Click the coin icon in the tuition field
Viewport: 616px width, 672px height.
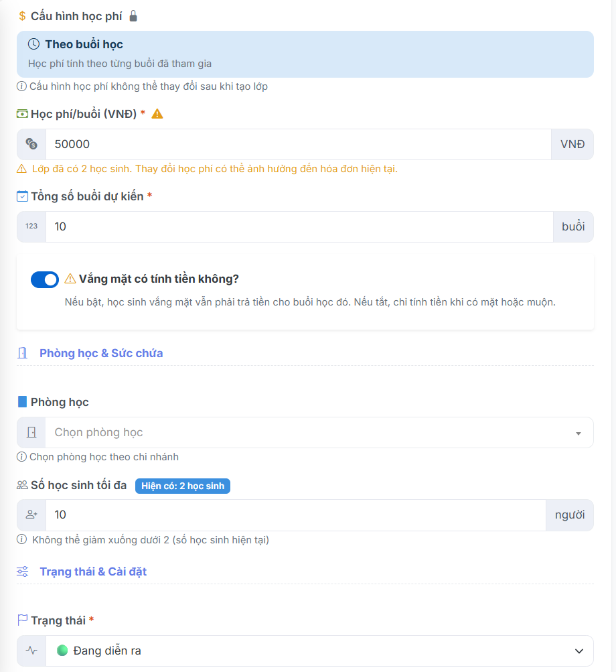[x=31, y=144]
